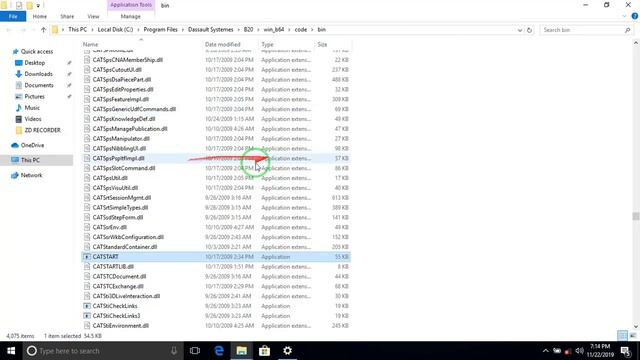Show hidden system tray icons
Image resolution: width=640 pixels, height=360 pixels.
pyautogui.click(x=546, y=351)
